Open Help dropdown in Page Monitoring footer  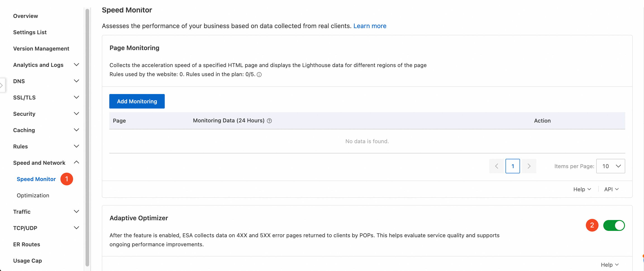point(582,189)
